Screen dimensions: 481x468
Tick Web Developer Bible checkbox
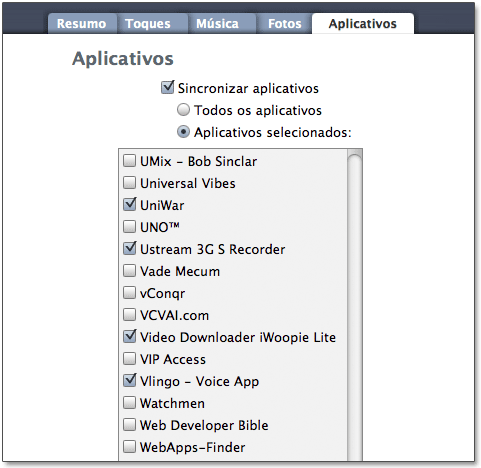[x=129, y=425]
